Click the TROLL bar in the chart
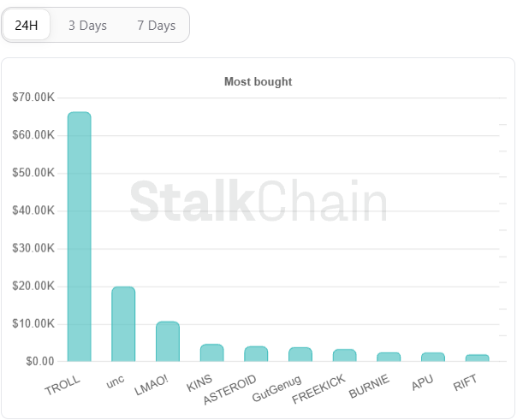Image resolution: width=517 pixels, height=420 pixels. click(79, 237)
